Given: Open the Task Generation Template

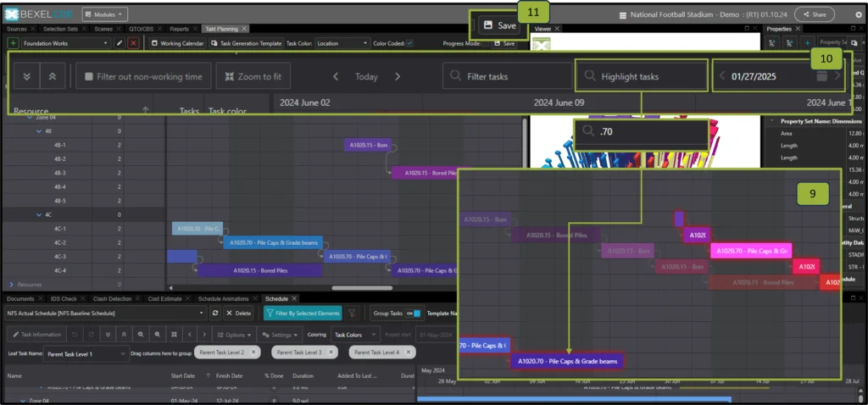Looking at the screenshot, I should [x=247, y=43].
